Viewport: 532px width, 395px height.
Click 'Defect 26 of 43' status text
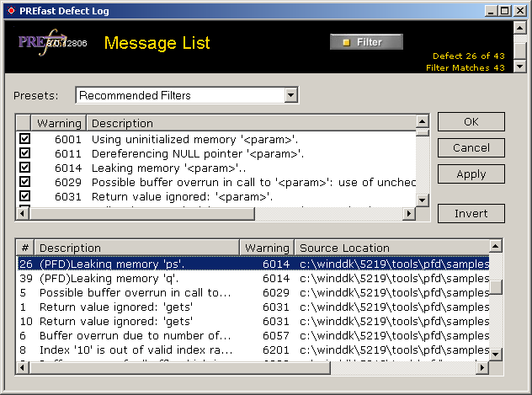click(x=469, y=56)
